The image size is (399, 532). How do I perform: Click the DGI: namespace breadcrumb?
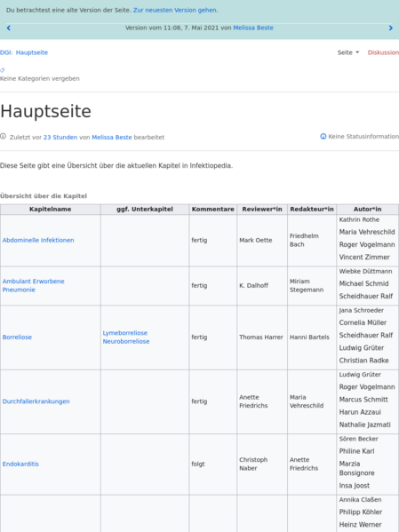tap(6, 52)
